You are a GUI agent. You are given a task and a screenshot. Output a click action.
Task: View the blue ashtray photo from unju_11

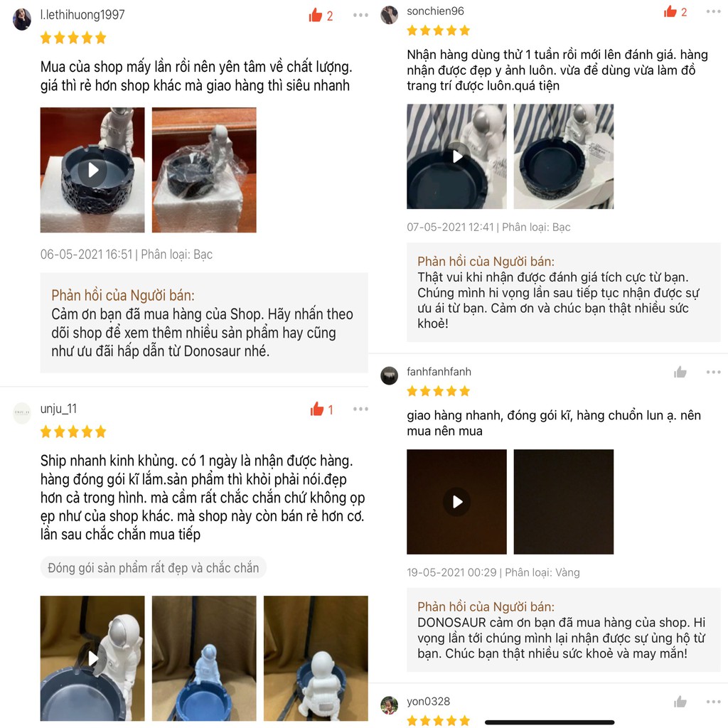[x=204, y=658]
